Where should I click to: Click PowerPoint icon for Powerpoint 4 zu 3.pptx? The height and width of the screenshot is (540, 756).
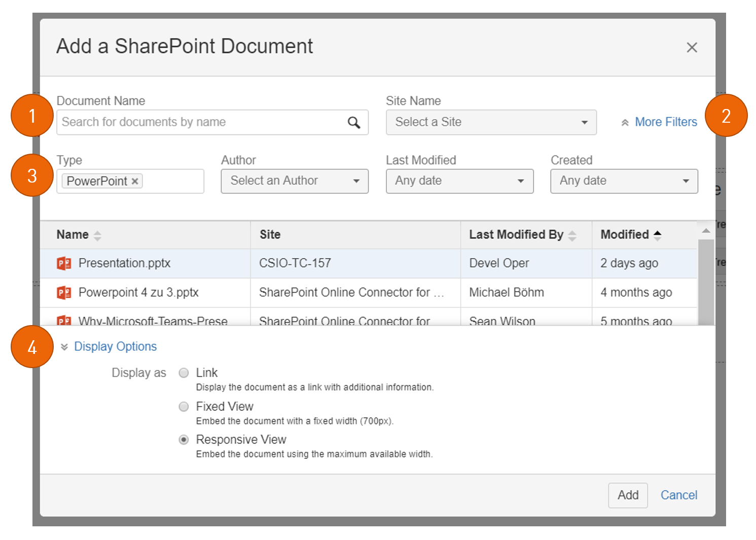pyautogui.click(x=64, y=293)
